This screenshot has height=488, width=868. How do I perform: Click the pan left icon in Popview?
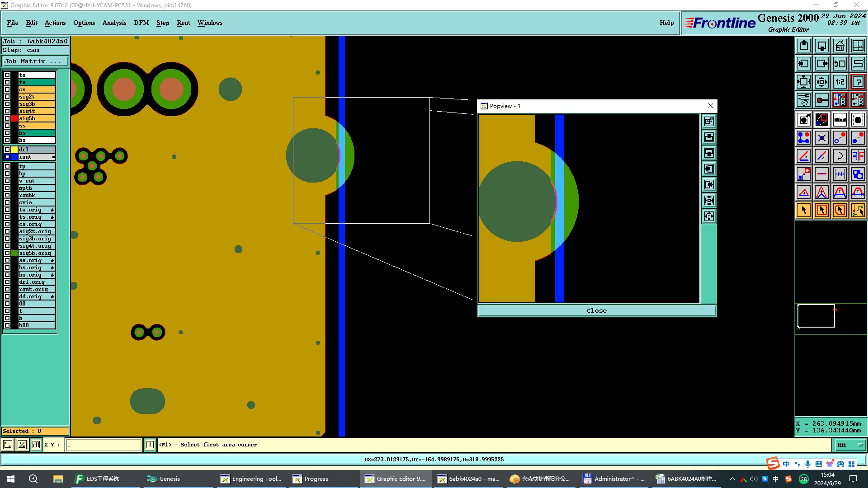click(709, 169)
